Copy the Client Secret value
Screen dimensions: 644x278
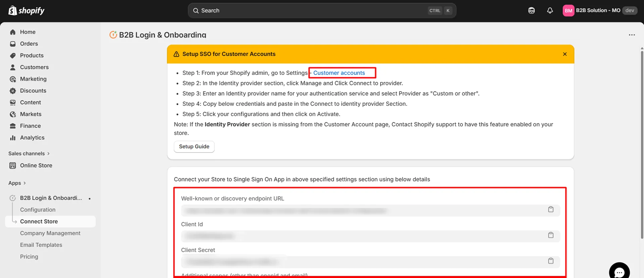[551, 261]
